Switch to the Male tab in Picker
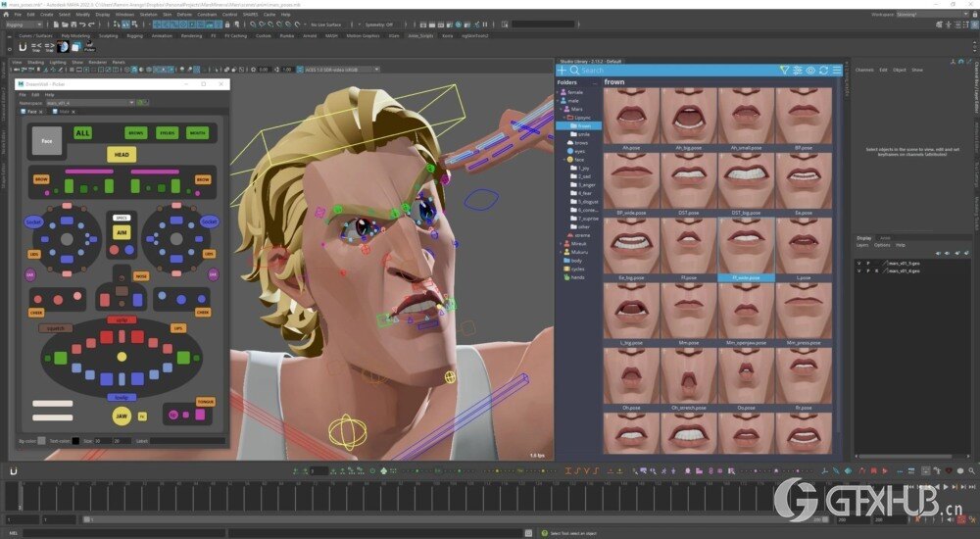Image resolution: width=980 pixels, height=539 pixels. click(64, 112)
